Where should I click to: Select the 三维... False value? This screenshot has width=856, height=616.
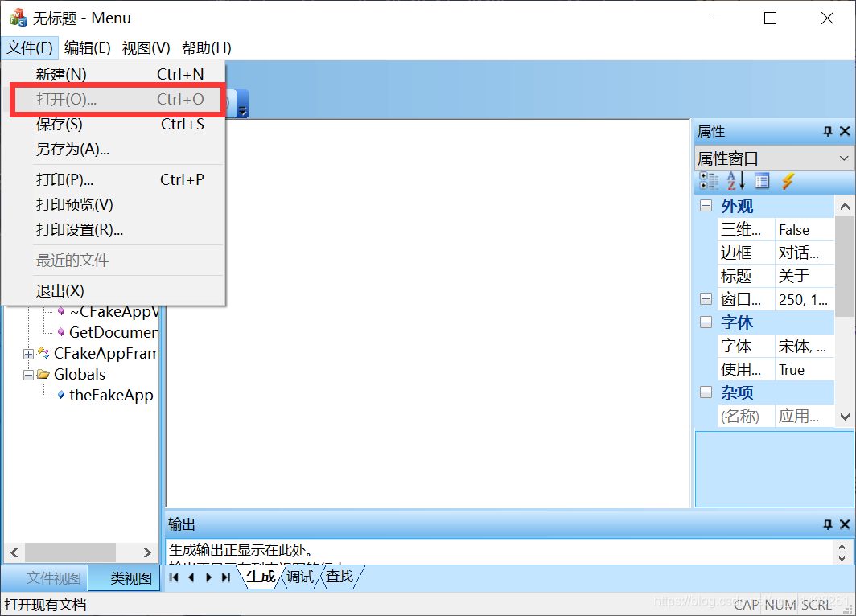click(x=805, y=230)
